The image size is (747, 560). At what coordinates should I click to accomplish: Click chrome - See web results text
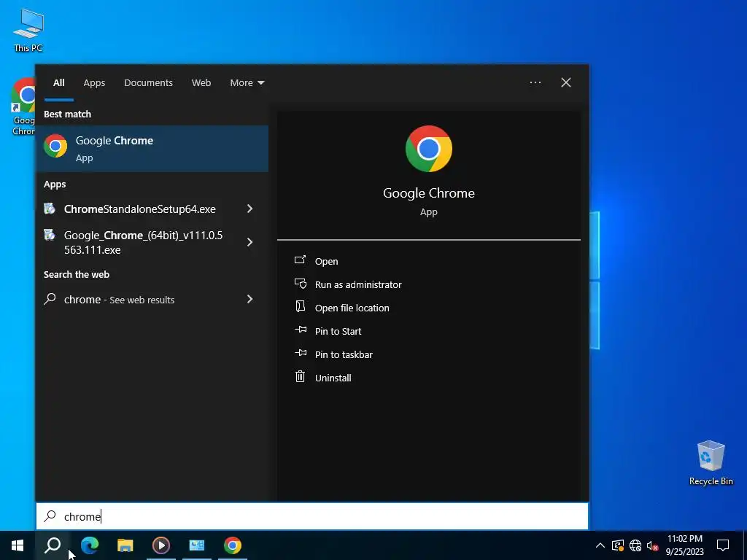point(119,300)
